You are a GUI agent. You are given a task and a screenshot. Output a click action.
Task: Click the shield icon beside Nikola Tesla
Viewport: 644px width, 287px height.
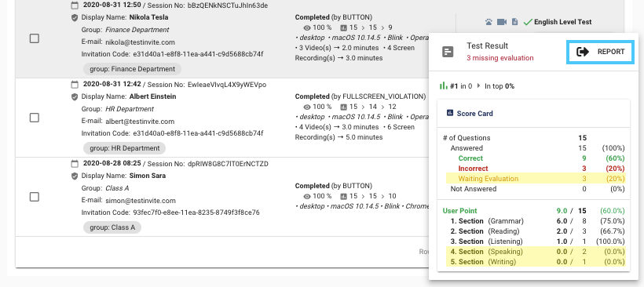tap(75, 17)
